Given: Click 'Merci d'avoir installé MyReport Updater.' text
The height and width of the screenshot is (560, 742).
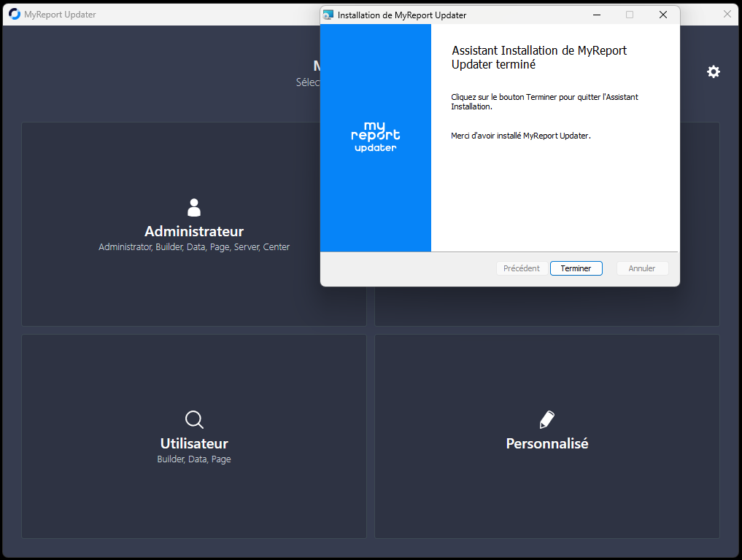Looking at the screenshot, I should tap(521, 136).
